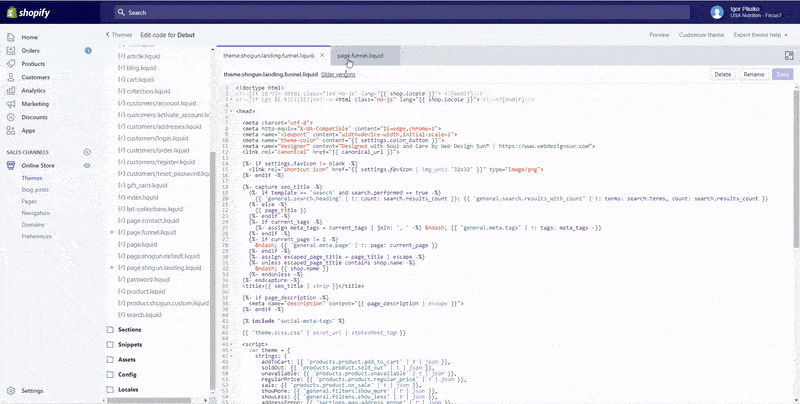Open Pages submenu item

[29, 201]
